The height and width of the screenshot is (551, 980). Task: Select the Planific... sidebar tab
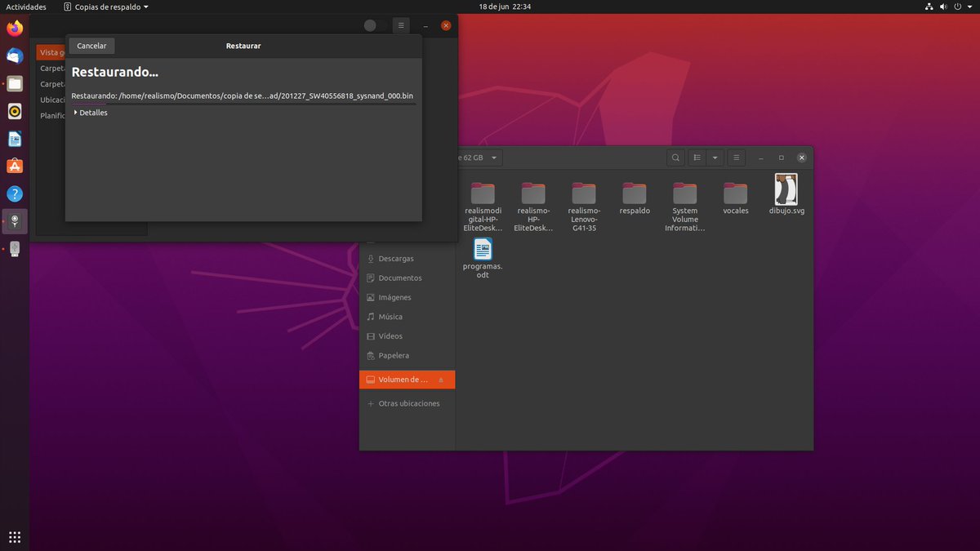point(52,116)
